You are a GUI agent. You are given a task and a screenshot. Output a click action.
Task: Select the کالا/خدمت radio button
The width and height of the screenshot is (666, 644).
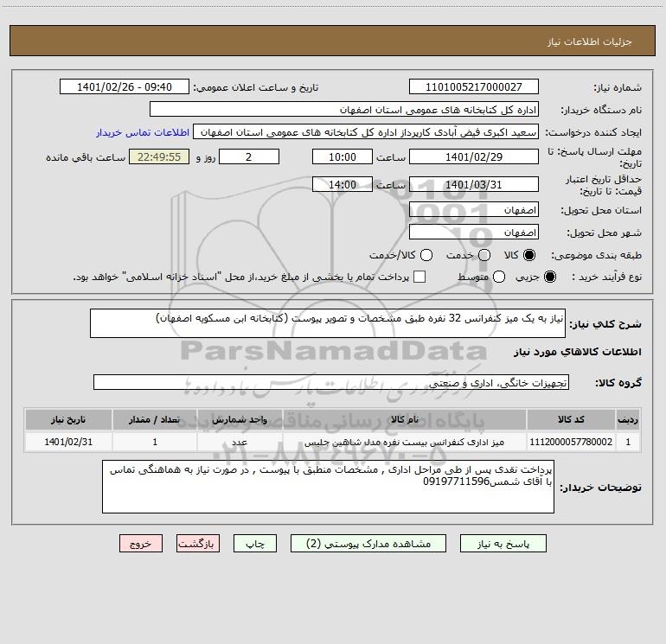(426, 255)
